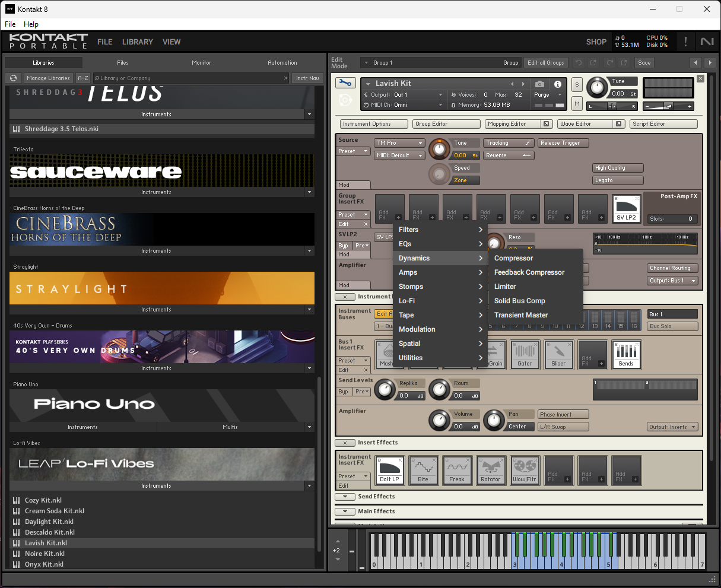Screen dimensions: 721x588
Task: Click the wrench instrument edit icon
Action: 345,83
